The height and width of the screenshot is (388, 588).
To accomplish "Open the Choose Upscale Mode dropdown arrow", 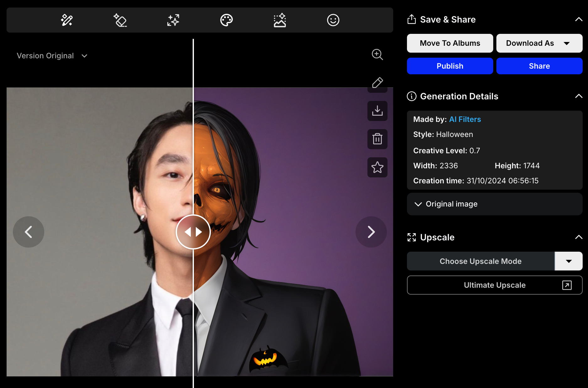I will click(569, 261).
